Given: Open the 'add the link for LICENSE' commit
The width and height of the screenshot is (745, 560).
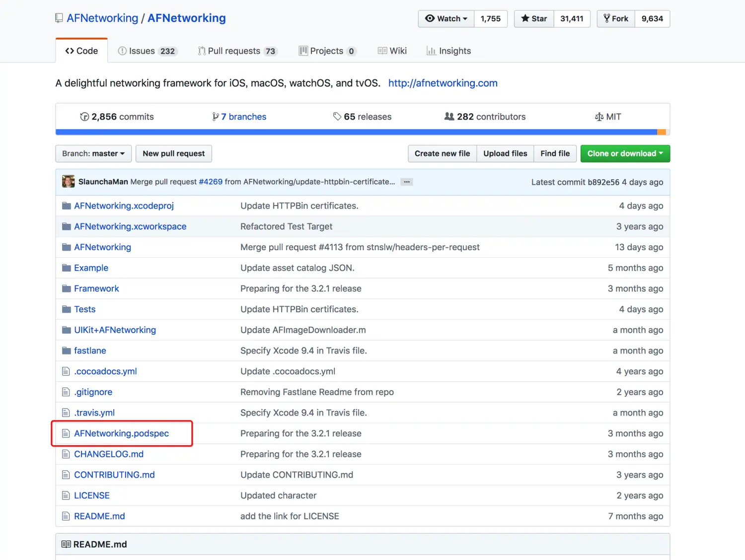Looking at the screenshot, I should (x=290, y=516).
